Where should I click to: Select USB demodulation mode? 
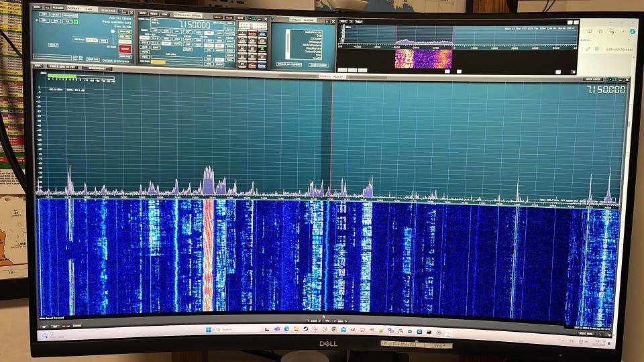pyautogui.click(x=220, y=34)
